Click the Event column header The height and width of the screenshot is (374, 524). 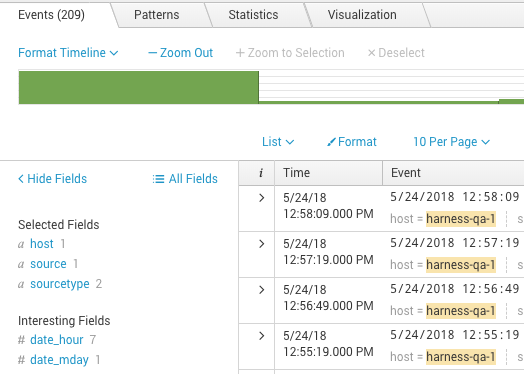[453, 173]
